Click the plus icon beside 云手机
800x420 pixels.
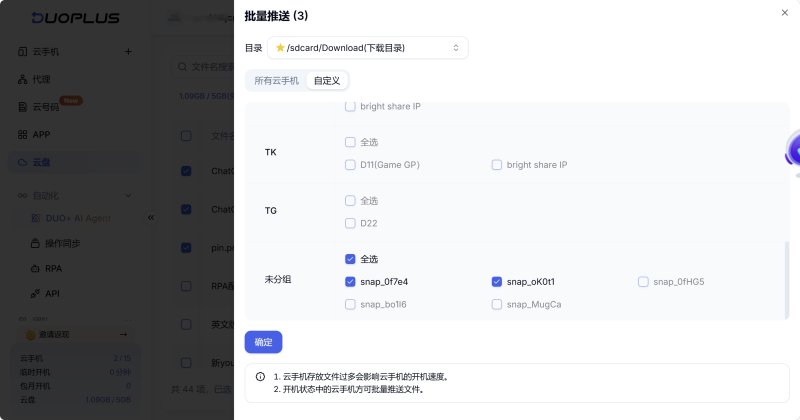click(128, 52)
